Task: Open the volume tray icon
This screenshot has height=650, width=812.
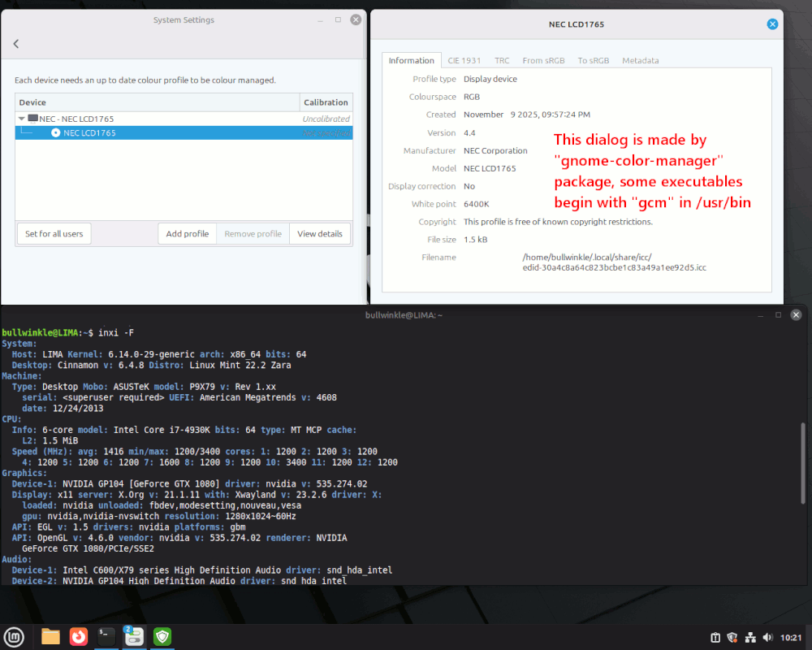Action: coord(767,638)
